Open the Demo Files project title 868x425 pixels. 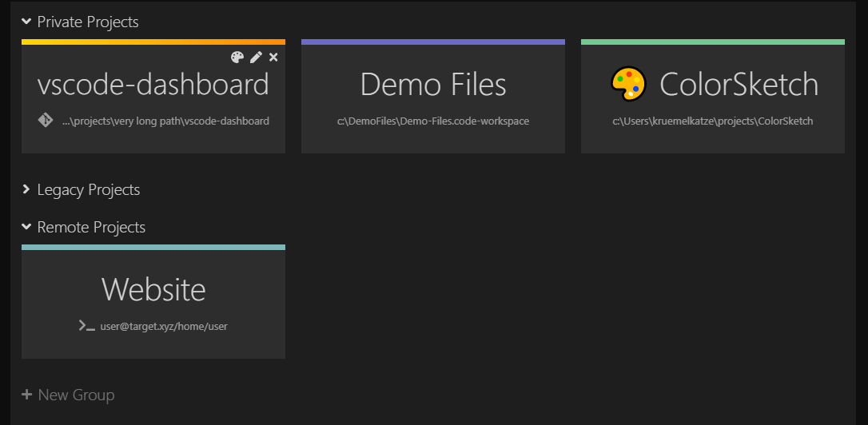pyautogui.click(x=433, y=85)
